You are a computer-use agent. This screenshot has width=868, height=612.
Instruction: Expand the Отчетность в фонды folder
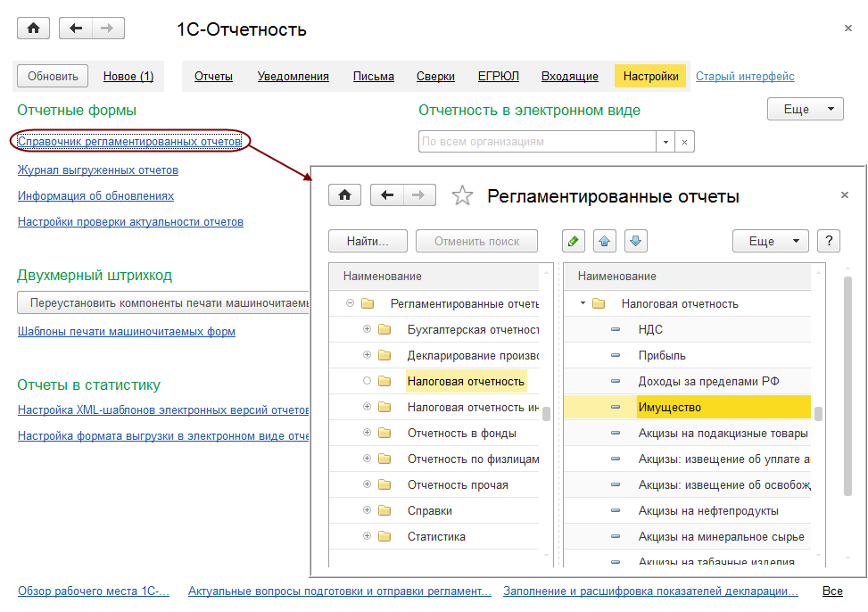coord(367,433)
